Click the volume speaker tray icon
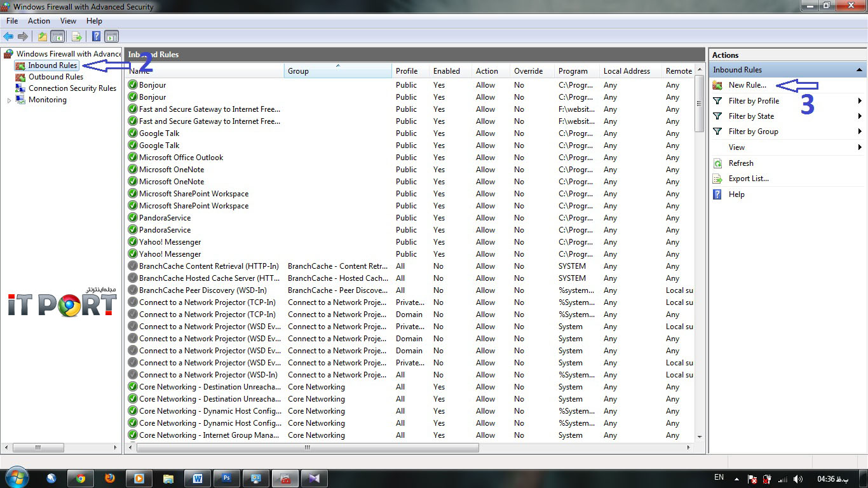Viewport: 868px width, 488px height. click(x=799, y=479)
